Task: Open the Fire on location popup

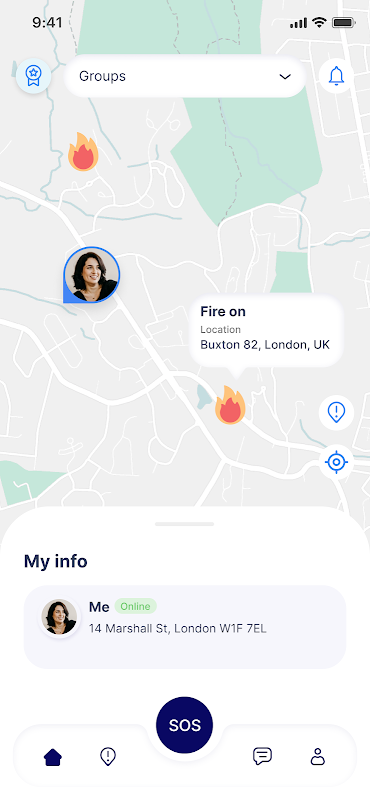Action: point(265,330)
